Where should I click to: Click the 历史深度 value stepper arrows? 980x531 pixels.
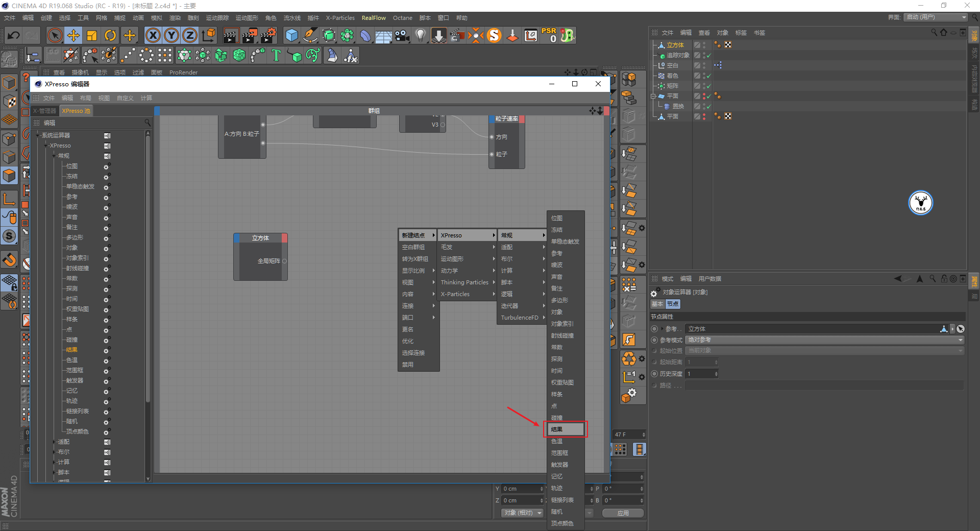[716, 374]
